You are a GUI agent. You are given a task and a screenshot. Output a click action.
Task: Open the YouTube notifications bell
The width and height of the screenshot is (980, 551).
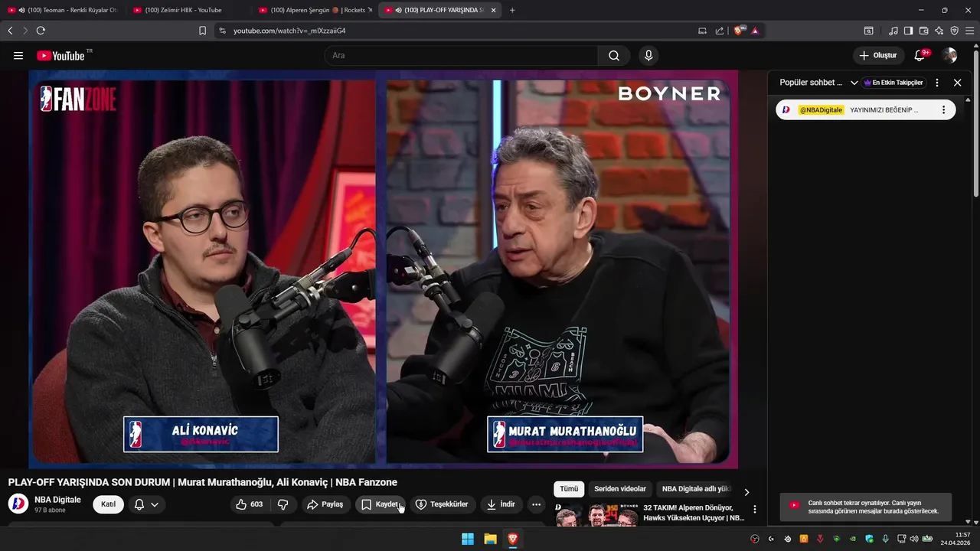point(921,55)
